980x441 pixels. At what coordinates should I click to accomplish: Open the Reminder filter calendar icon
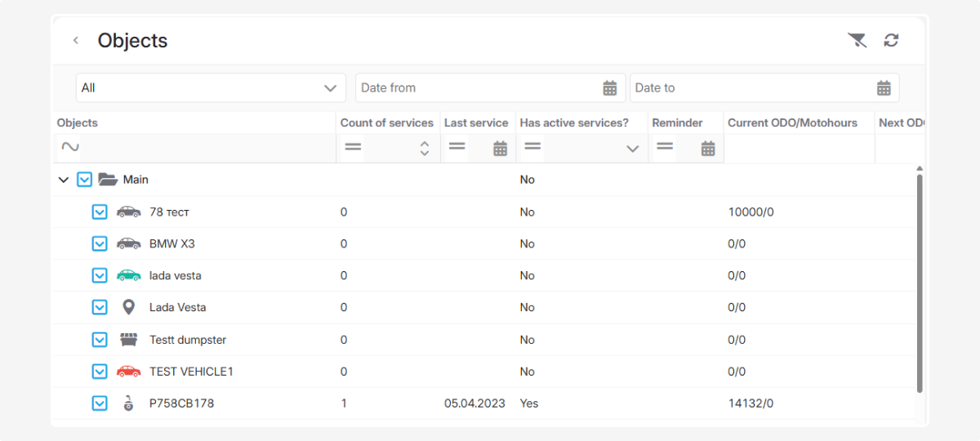coord(708,148)
